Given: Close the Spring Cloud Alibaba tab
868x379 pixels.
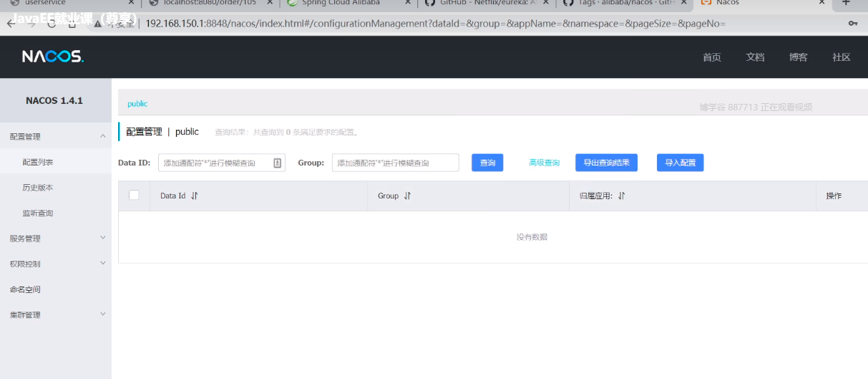Looking at the screenshot, I should point(408,3).
